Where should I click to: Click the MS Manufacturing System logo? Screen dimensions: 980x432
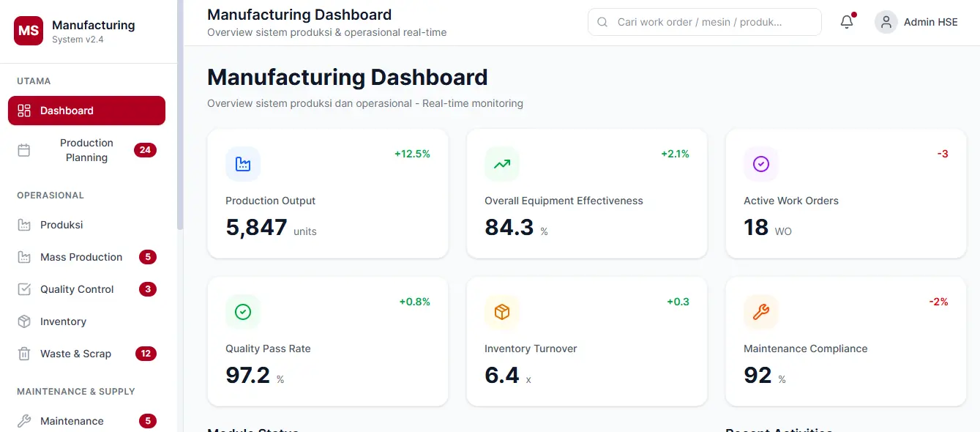click(27, 31)
